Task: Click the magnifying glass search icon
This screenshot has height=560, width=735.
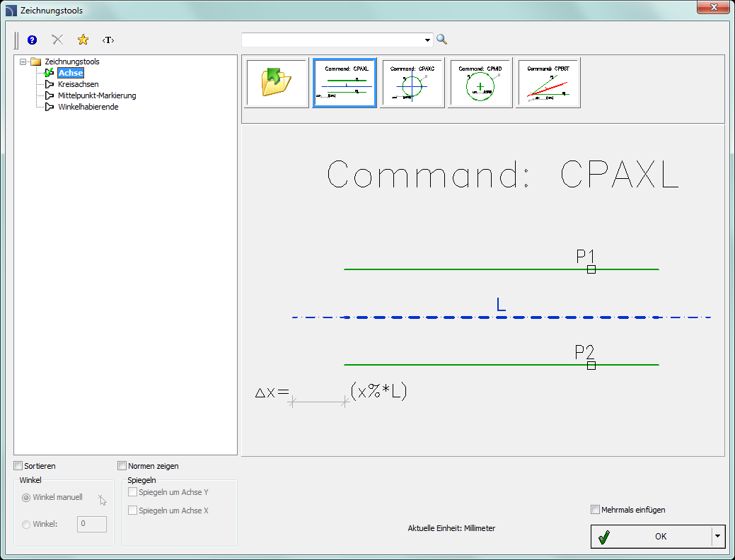Action: (x=442, y=40)
